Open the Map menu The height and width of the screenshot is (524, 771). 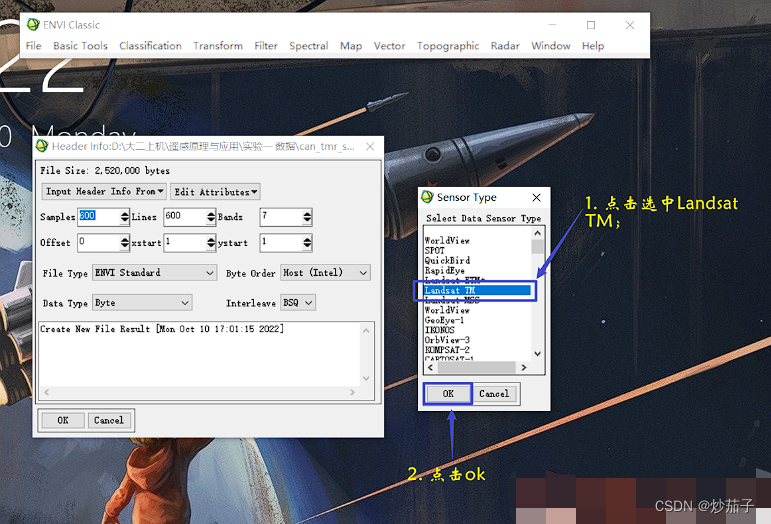click(x=351, y=46)
